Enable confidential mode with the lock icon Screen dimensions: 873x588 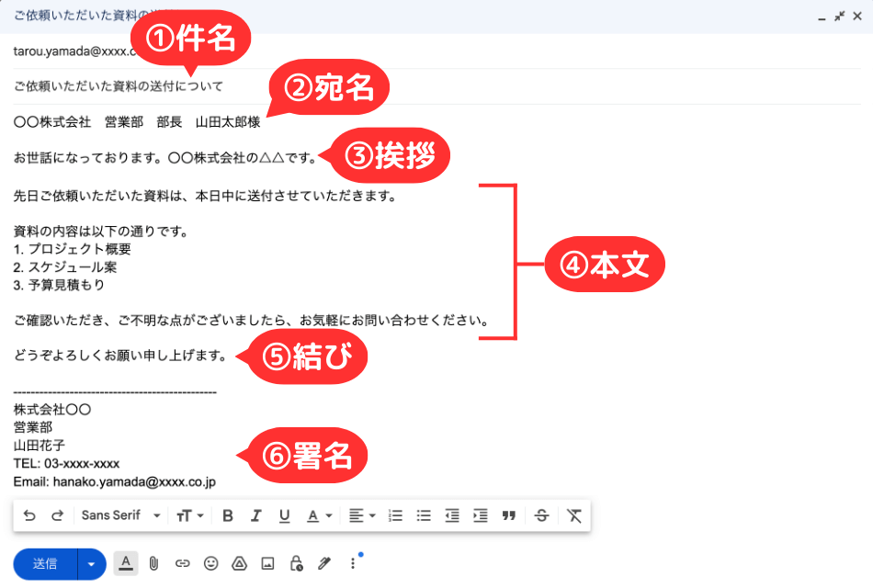[x=296, y=563]
